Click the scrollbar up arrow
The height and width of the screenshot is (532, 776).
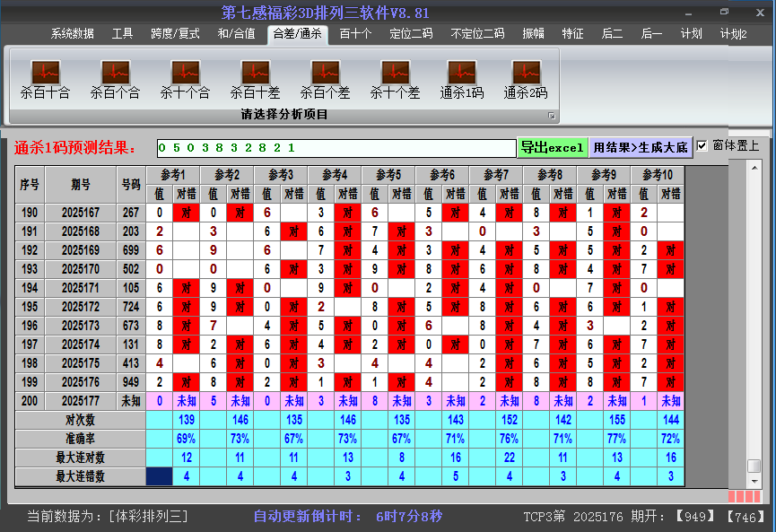pos(754,169)
